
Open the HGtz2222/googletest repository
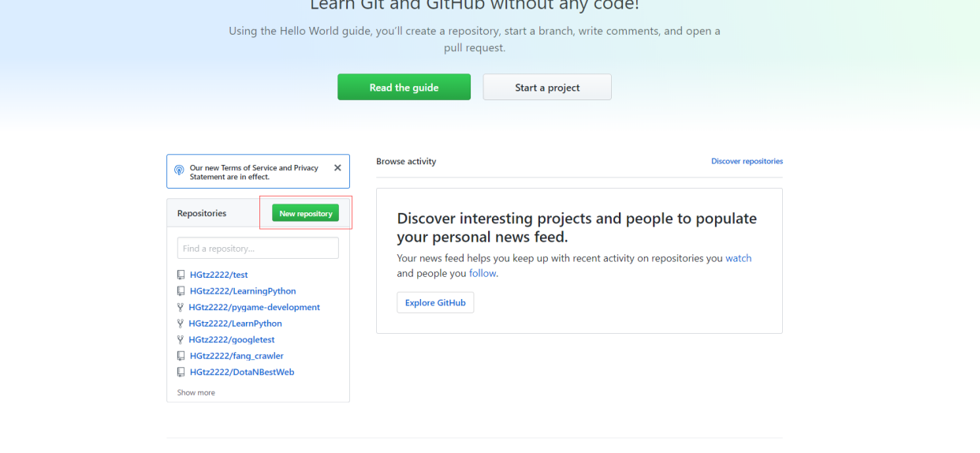232,339
